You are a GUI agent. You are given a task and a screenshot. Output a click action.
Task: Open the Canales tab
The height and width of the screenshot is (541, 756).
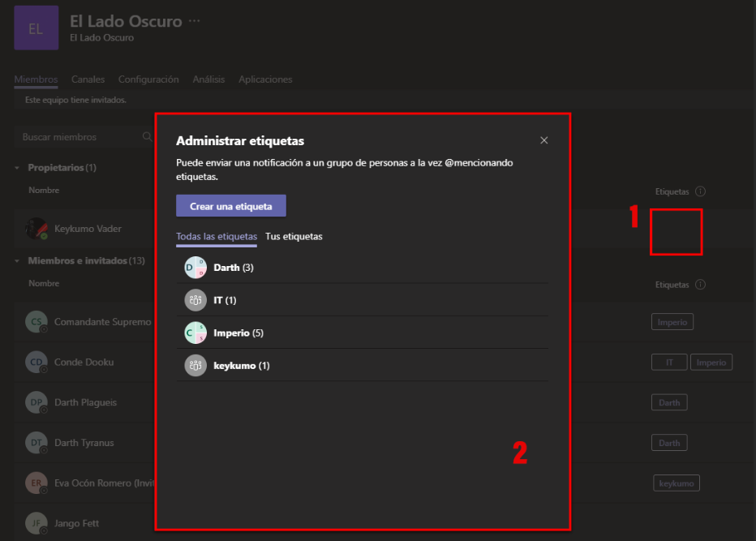88,79
